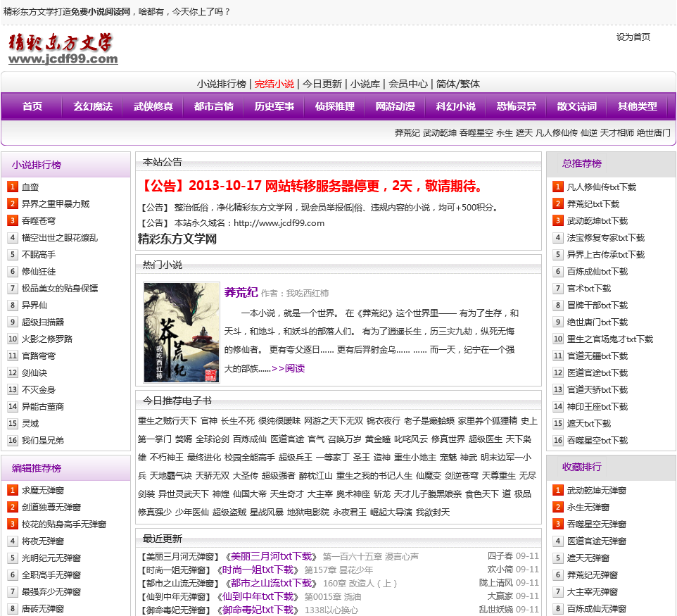Open 全职高手无弹窗 link
The width and height of the screenshot is (677, 616).
(51, 574)
